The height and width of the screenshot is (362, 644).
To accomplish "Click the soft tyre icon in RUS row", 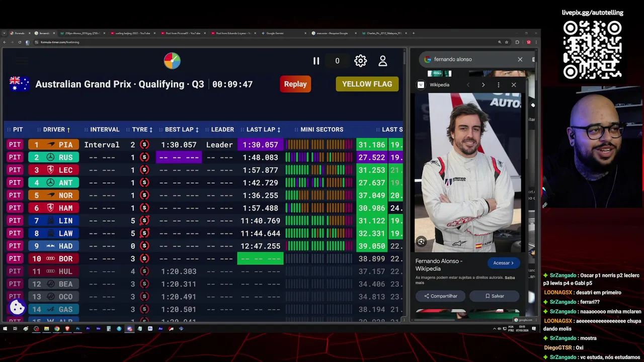I will 145,157.
